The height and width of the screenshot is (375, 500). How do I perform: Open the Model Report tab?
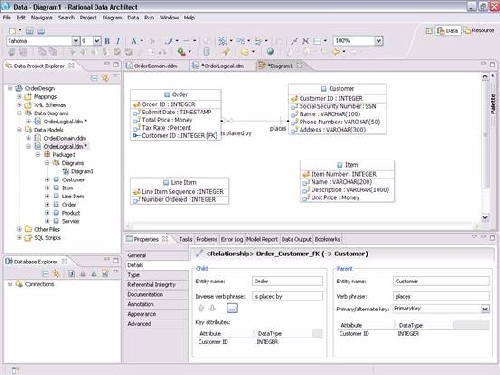[x=262, y=239]
